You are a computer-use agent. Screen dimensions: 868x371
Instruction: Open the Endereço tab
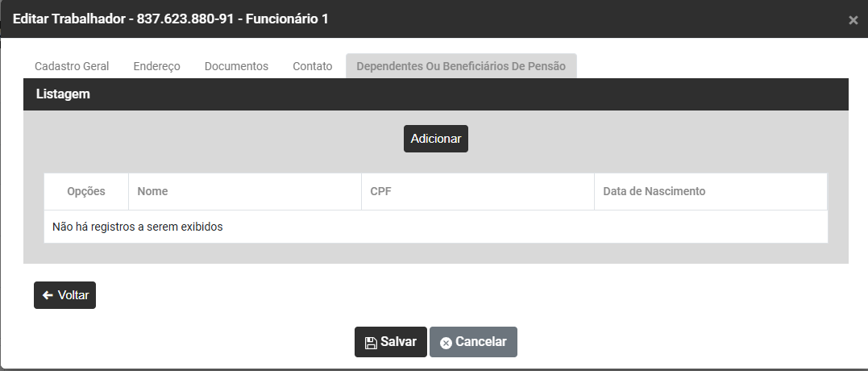(x=156, y=66)
